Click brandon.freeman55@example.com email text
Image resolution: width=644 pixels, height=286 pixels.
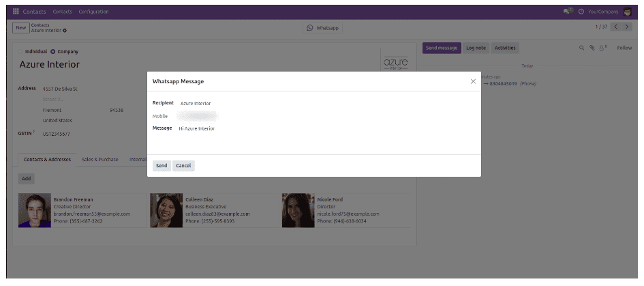pos(91,214)
